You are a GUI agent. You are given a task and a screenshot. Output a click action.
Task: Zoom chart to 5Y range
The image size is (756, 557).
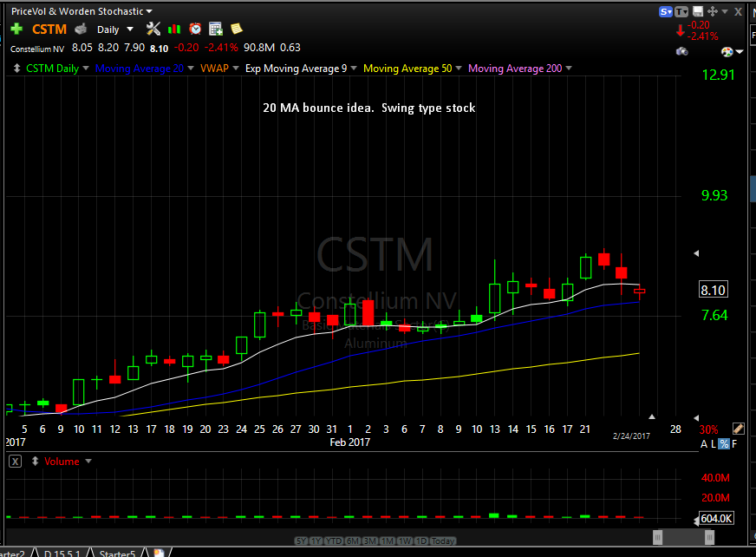tap(302, 541)
